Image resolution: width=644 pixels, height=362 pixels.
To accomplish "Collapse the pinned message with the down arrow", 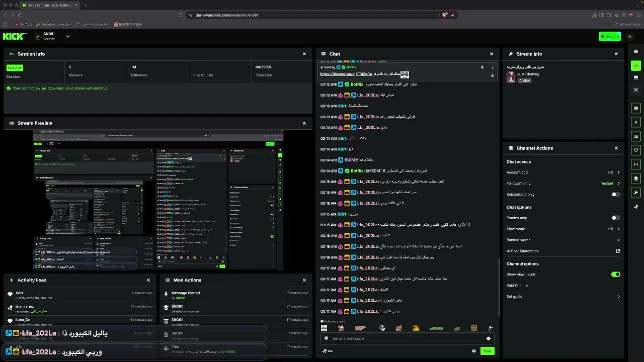I will 492,75.
